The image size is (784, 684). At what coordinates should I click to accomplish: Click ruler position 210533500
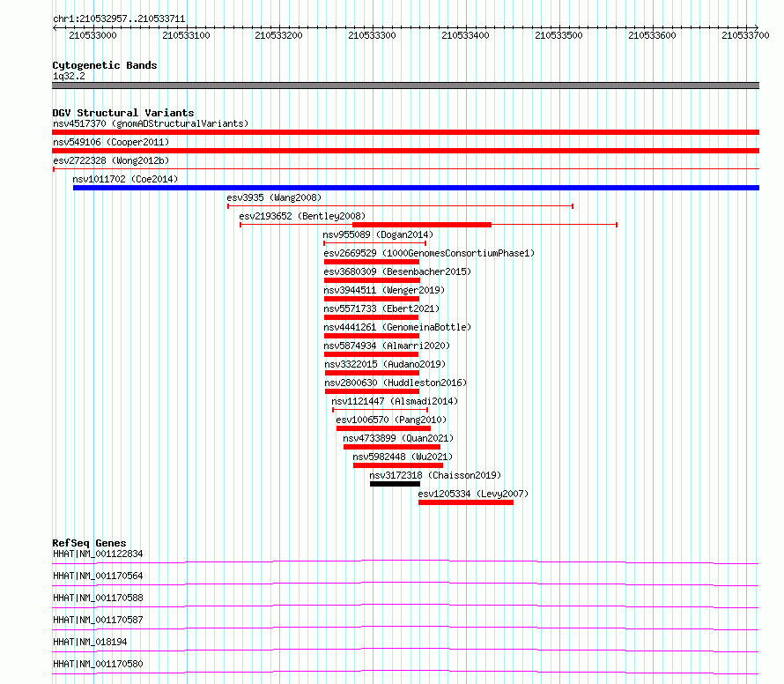pos(559,35)
